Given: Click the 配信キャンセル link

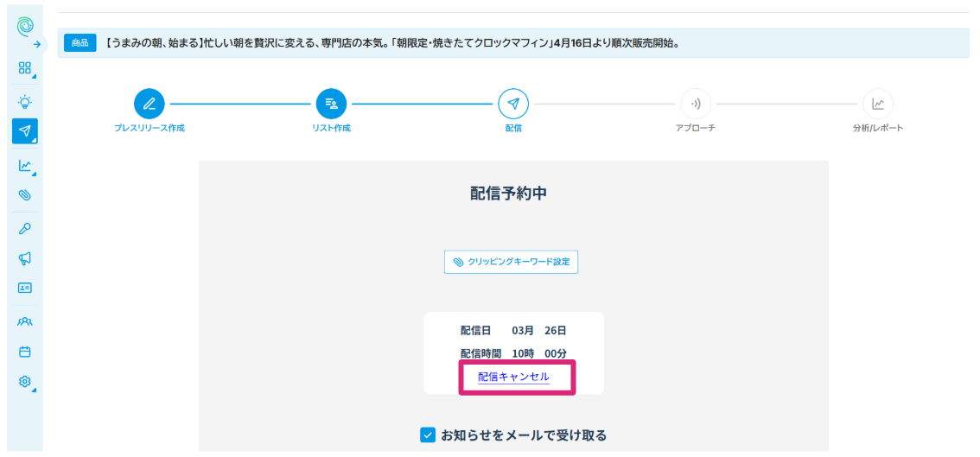Looking at the screenshot, I should [513, 377].
